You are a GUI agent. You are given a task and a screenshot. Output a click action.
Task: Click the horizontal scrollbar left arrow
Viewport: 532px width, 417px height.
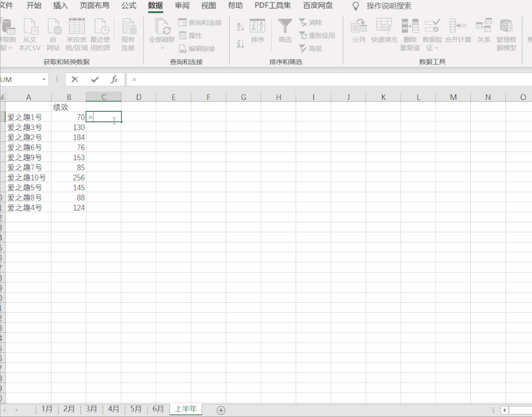(504, 410)
